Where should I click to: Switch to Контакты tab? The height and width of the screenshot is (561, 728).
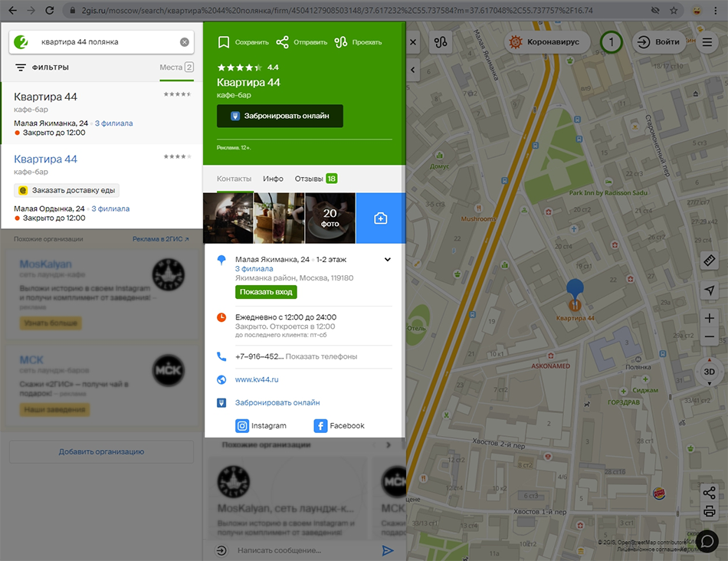[x=234, y=179]
